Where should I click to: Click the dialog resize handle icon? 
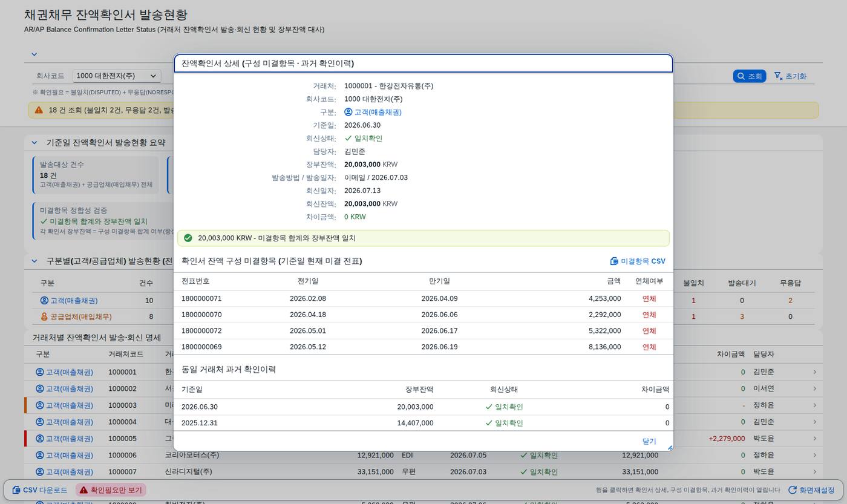[x=669, y=447]
